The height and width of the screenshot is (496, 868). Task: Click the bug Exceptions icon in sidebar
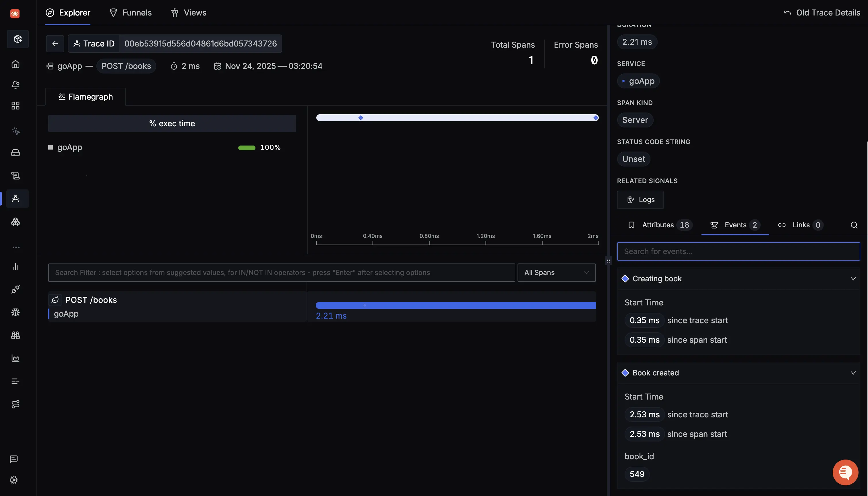point(15,312)
